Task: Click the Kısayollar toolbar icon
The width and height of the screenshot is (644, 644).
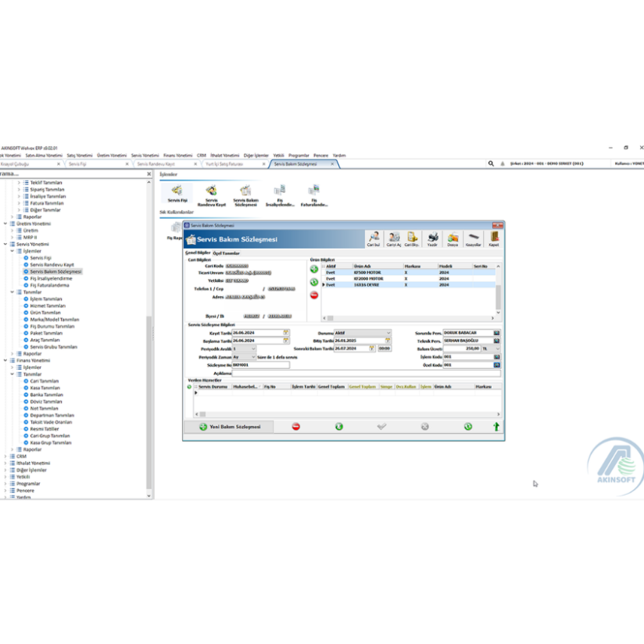Action: pyautogui.click(x=473, y=237)
